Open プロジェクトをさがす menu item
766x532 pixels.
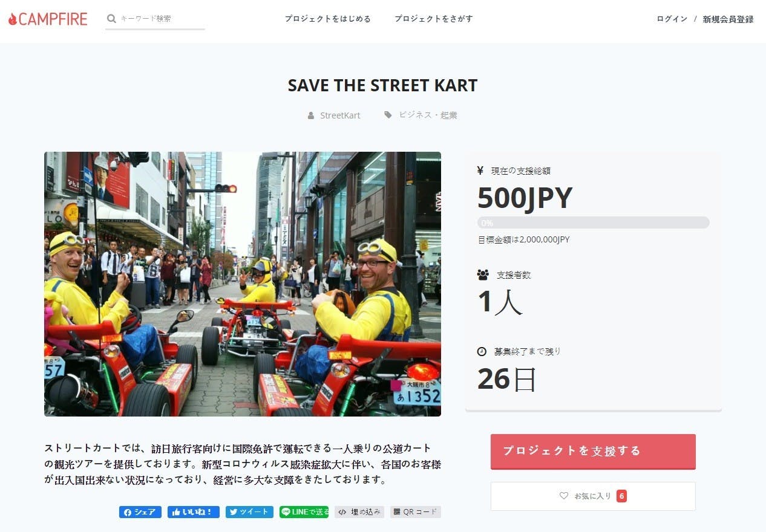point(433,19)
